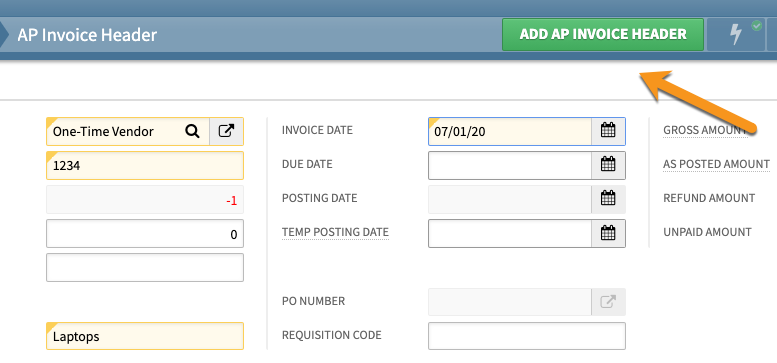Select the Unpaid Amount label
This screenshot has height=363, width=777.
pyautogui.click(x=707, y=232)
